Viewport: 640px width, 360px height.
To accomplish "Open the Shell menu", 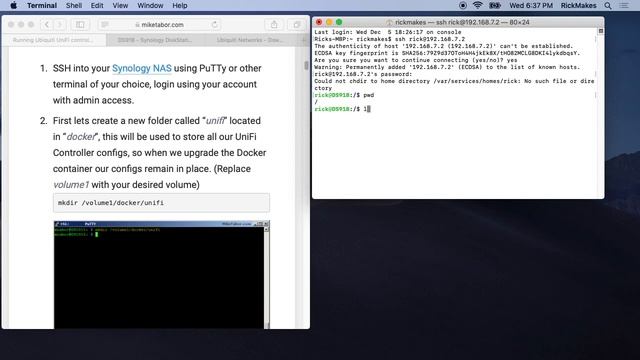I will pos(74,6).
